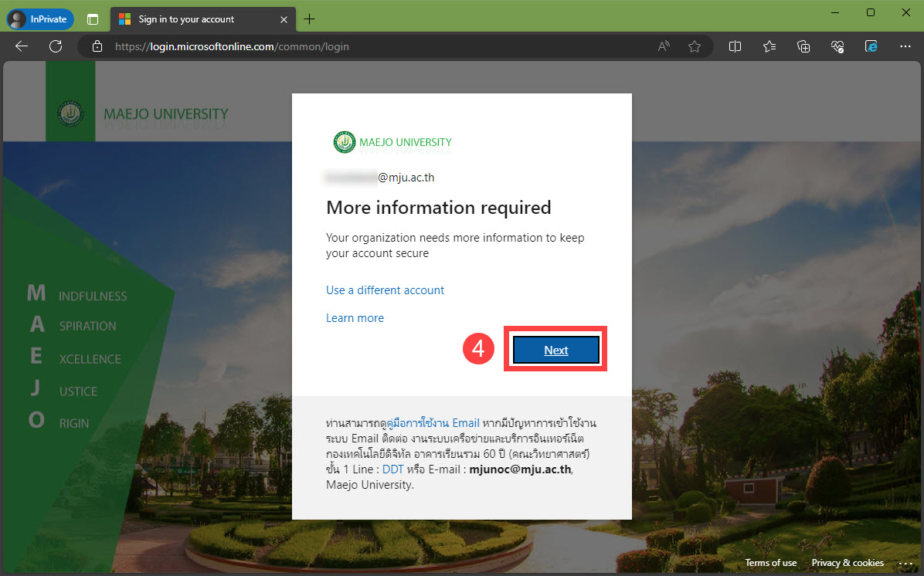Open a new tab with plus button
This screenshot has width=924, height=576.
pyautogui.click(x=309, y=19)
